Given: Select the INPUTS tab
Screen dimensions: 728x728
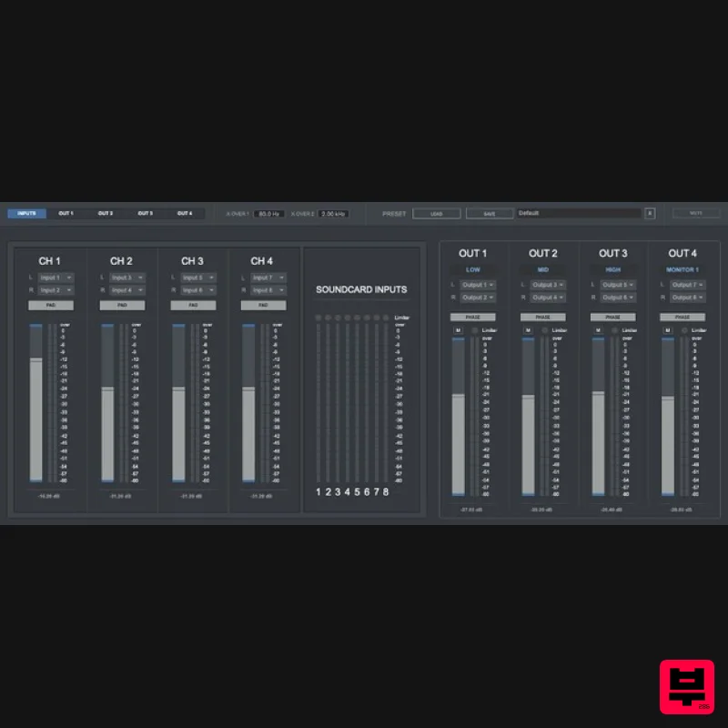Looking at the screenshot, I should (x=25, y=213).
